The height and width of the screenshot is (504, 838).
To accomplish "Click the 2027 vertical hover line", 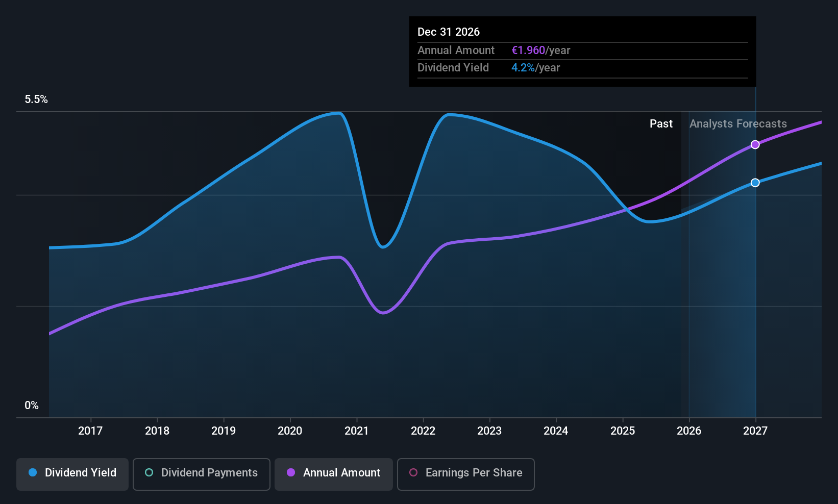I will point(755,255).
